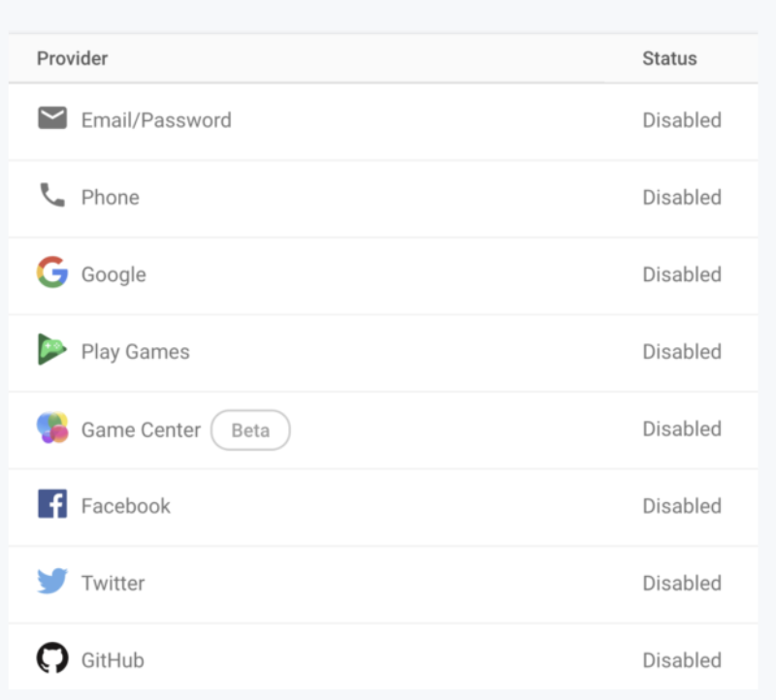
Task: Click the Provider column header
Action: [73, 58]
